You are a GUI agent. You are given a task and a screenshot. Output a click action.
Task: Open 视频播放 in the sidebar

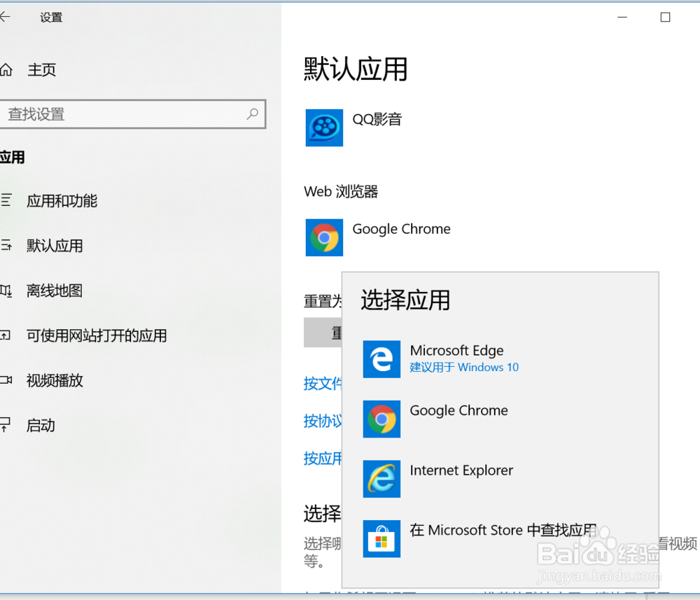55,381
